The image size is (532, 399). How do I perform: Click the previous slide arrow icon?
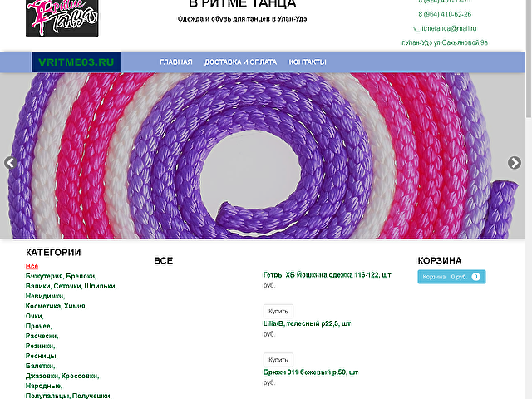(x=11, y=163)
